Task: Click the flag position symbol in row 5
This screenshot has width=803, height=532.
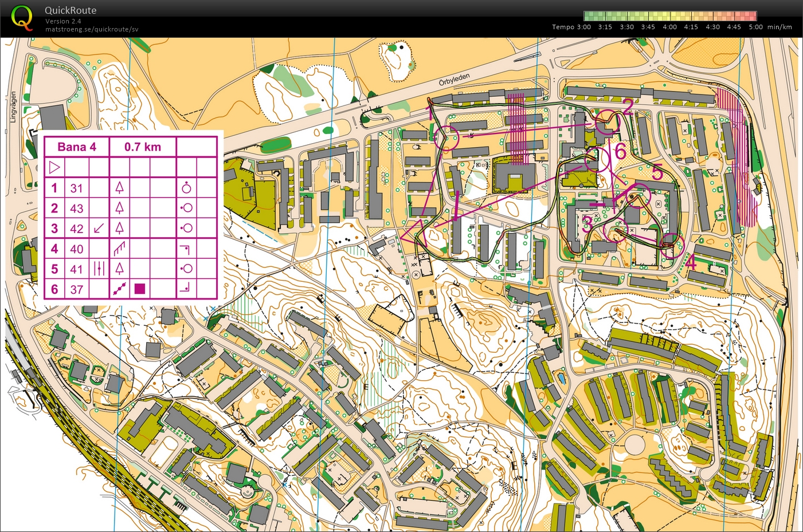Action: [186, 269]
